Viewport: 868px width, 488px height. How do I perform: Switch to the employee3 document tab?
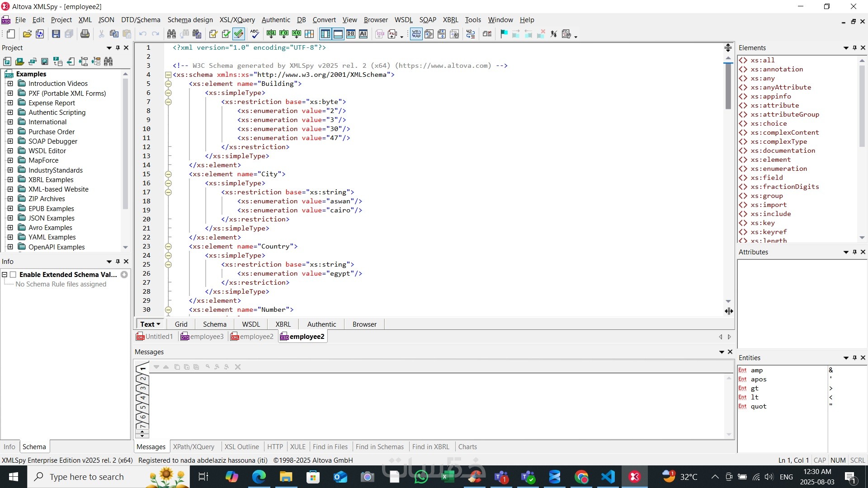(x=202, y=337)
